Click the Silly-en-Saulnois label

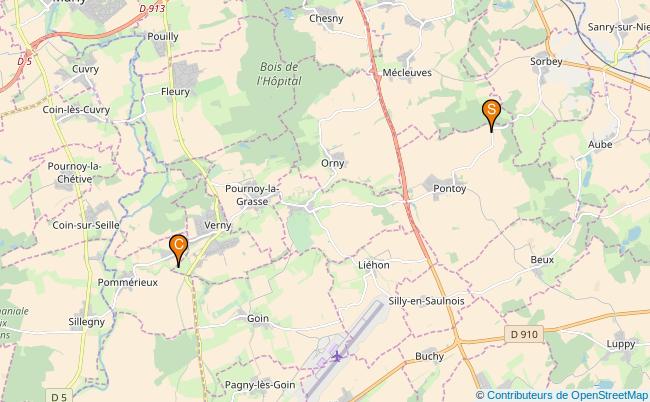click(426, 301)
